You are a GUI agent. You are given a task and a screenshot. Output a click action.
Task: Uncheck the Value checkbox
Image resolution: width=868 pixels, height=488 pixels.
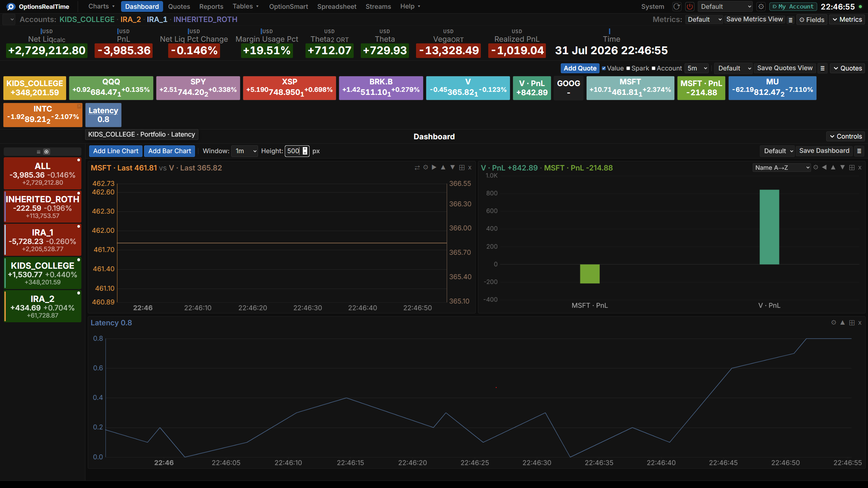point(604,68)
